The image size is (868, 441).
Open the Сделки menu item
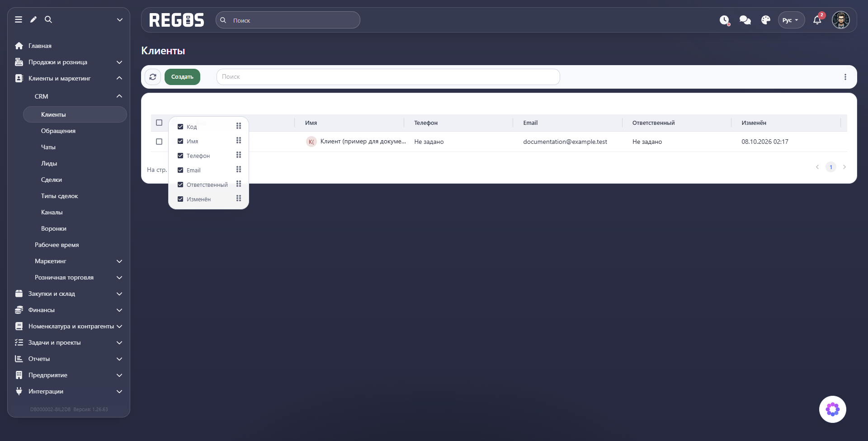52,180
